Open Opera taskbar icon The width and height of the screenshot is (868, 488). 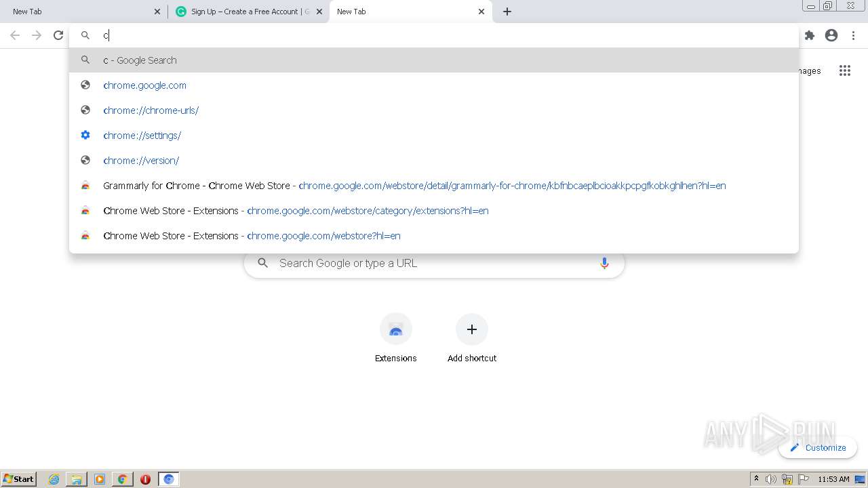(x=145, y=479)
